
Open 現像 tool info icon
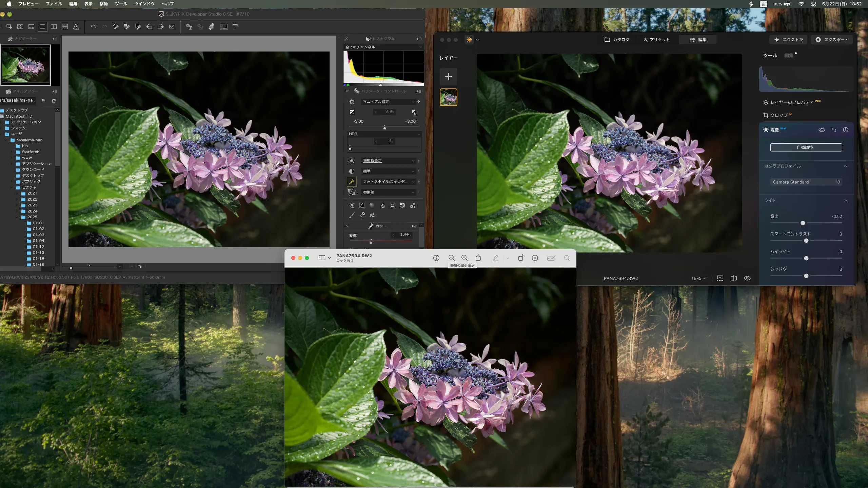(846, 130)
